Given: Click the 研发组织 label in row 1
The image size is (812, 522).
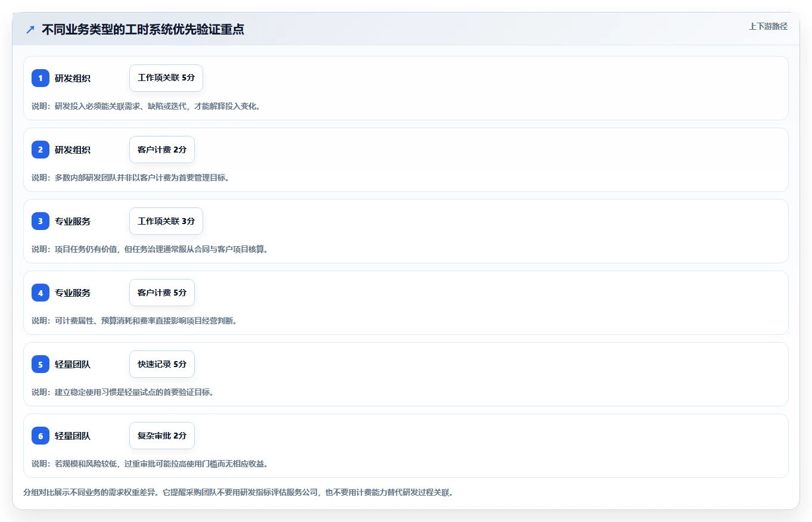Looking at the screenshot, I should tap(73, 78).
